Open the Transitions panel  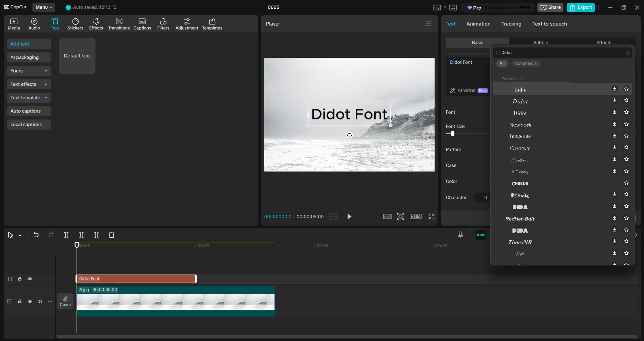[x=119, y=23]
